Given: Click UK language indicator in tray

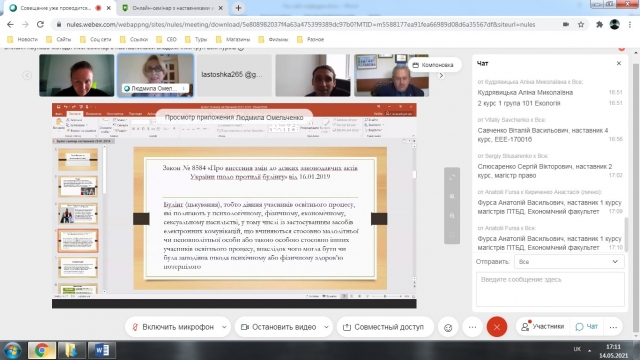Looking at the screenshot, I should [x=577, y=349].
